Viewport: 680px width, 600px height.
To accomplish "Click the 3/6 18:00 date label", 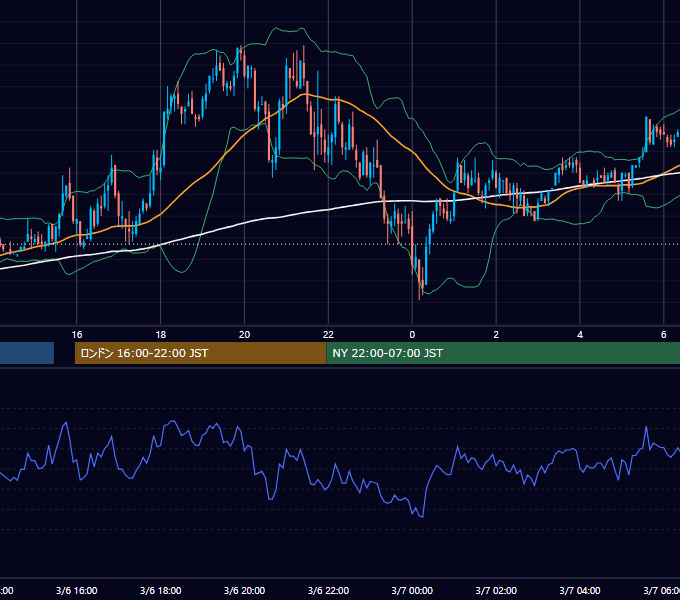I will (160, 591).
